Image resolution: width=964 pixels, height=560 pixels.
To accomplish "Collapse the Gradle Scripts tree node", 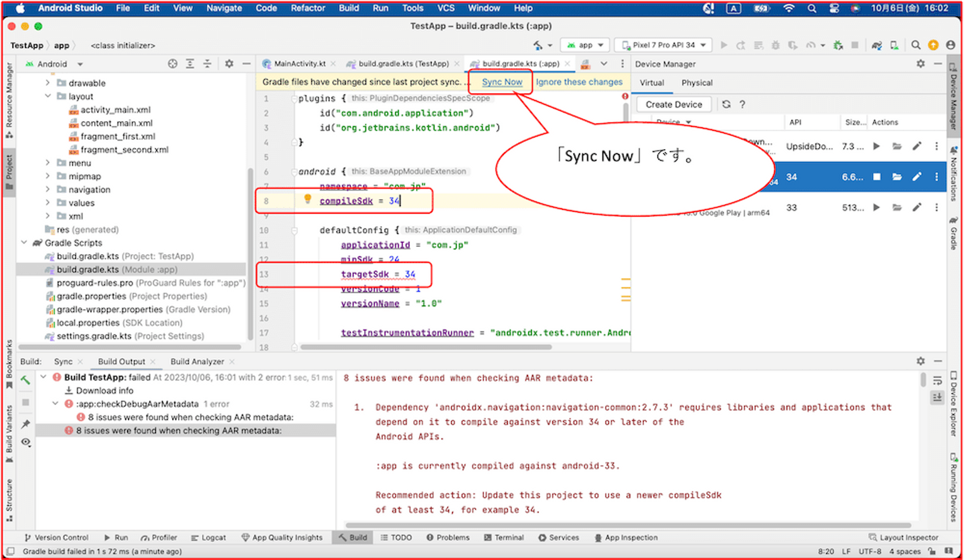I will (25, 243).
